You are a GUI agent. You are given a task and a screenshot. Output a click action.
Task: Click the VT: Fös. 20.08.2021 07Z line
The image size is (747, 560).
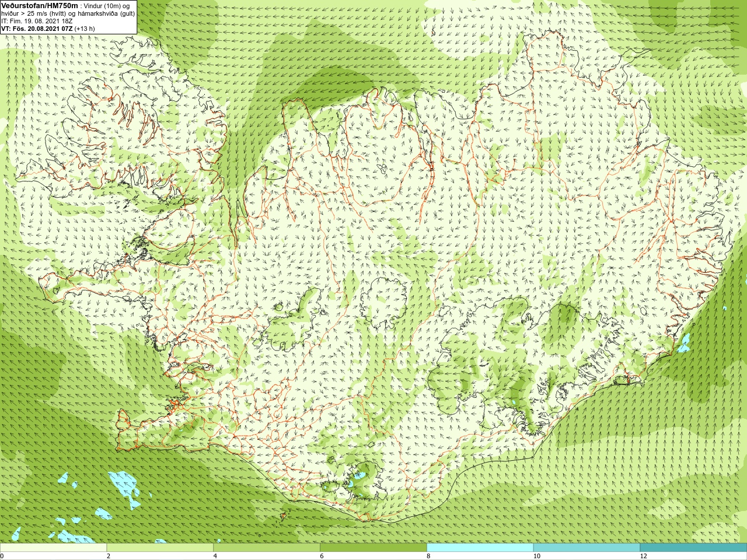(x=48, y=29)
